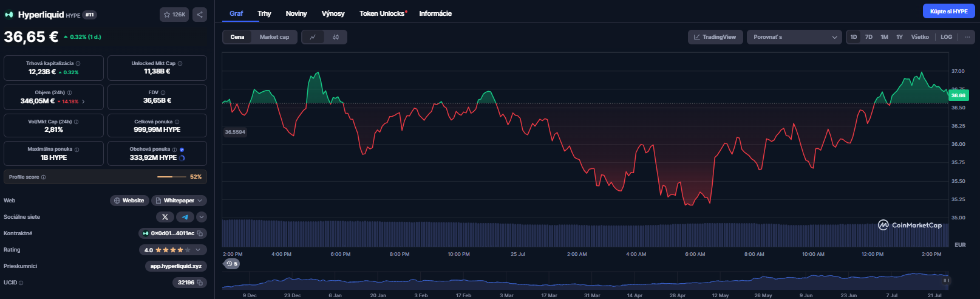The width and height of the screenshot is (980, 299).
Task: Click the verified badge next to Obehová ponuka
Action: point(182,149)
